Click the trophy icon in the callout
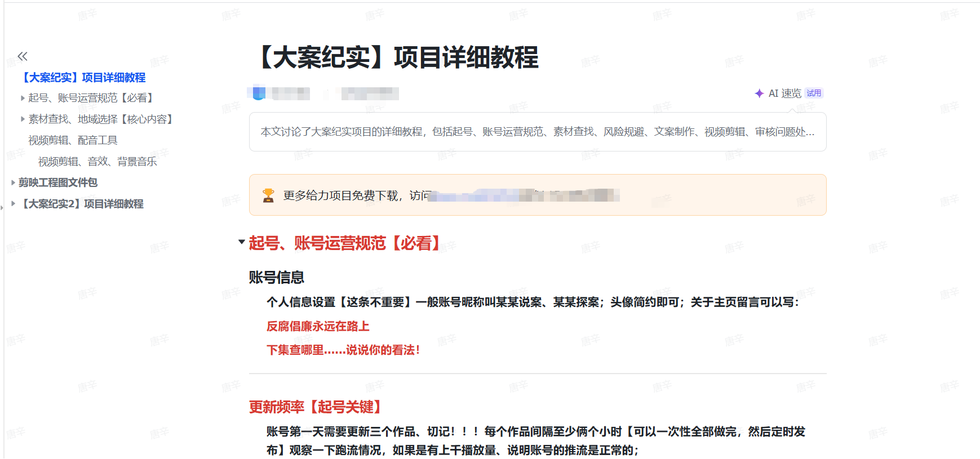The height and width of the screenshot is (459, 980). [268, 195]
